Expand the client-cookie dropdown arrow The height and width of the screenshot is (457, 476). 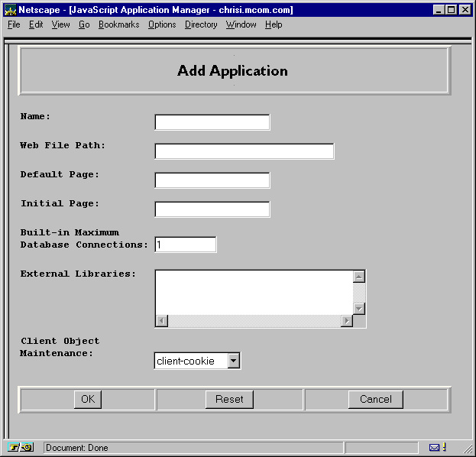234,361
